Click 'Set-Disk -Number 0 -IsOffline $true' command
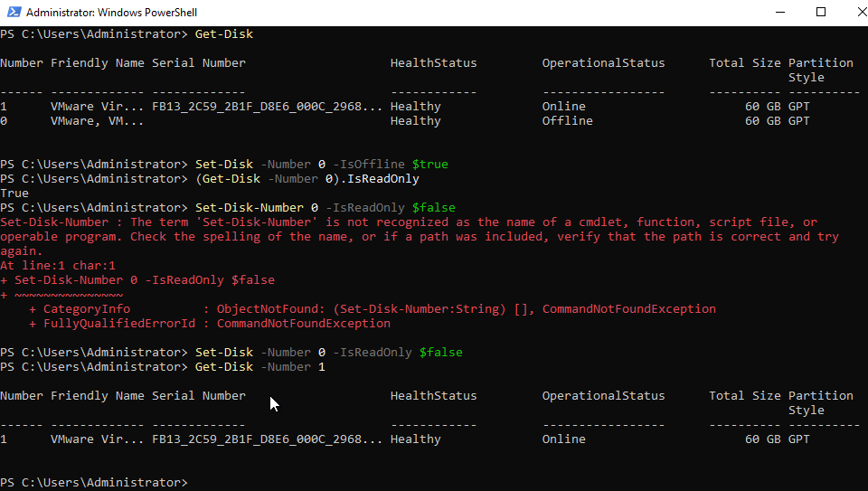This screenshot has width=868, height=491. point(322,165)
